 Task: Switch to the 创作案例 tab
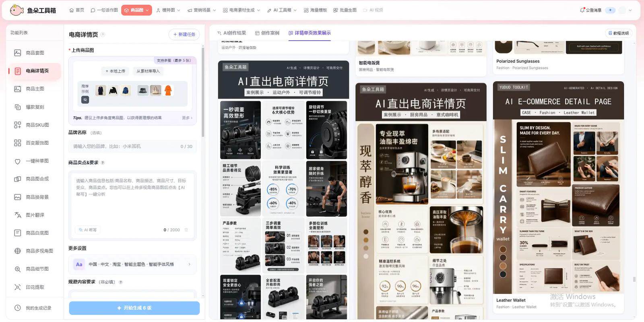(x=267, y=33)
